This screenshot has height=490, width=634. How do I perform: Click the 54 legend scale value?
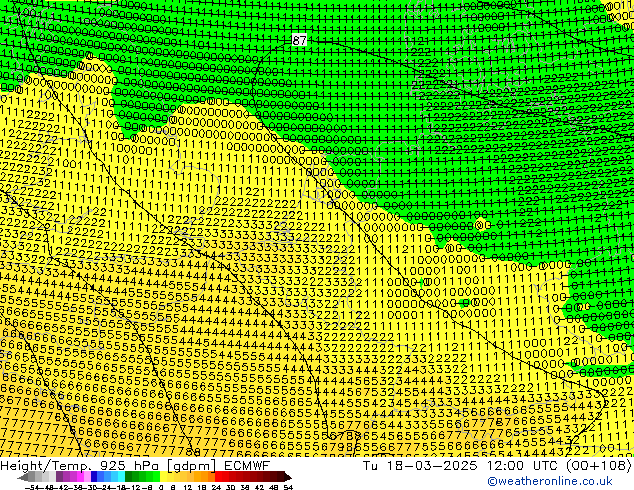click(x=288, y=487)
